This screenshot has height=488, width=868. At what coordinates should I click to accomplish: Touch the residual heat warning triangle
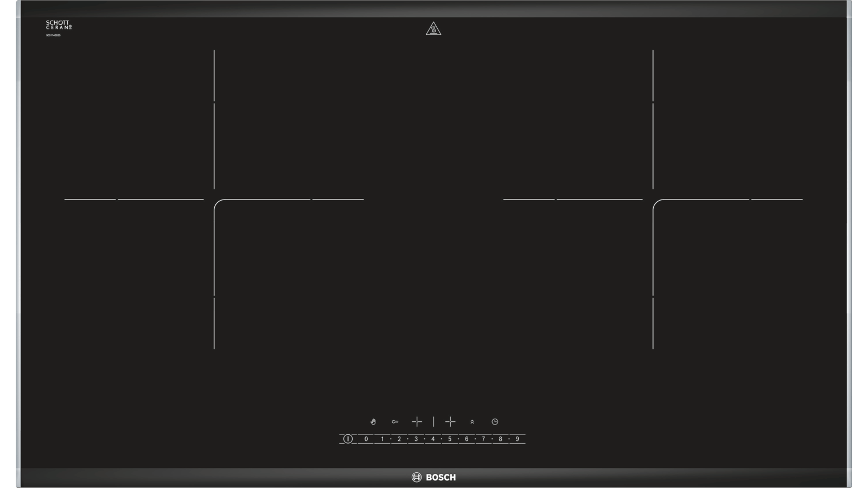point(433,28)
